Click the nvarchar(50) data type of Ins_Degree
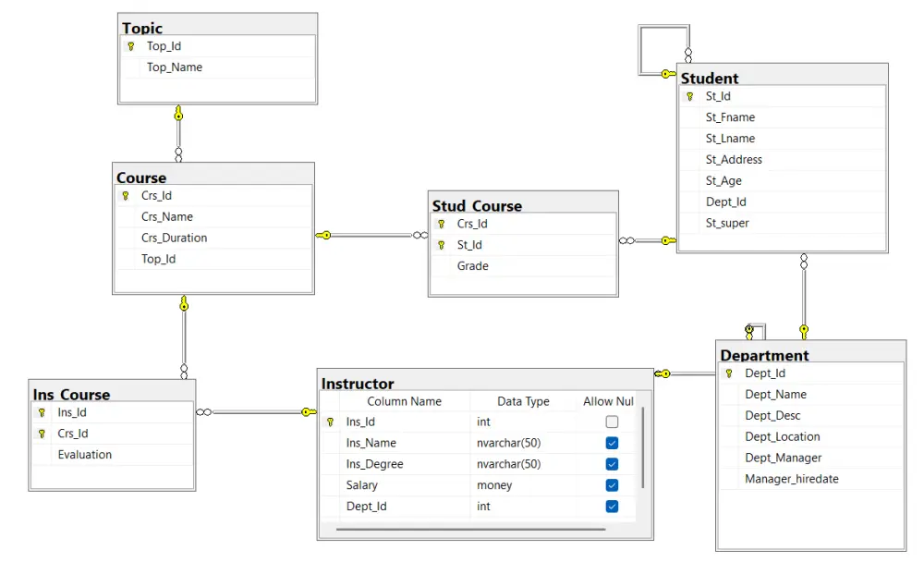This screenshot has height=587, width=924. coord(523,464)
